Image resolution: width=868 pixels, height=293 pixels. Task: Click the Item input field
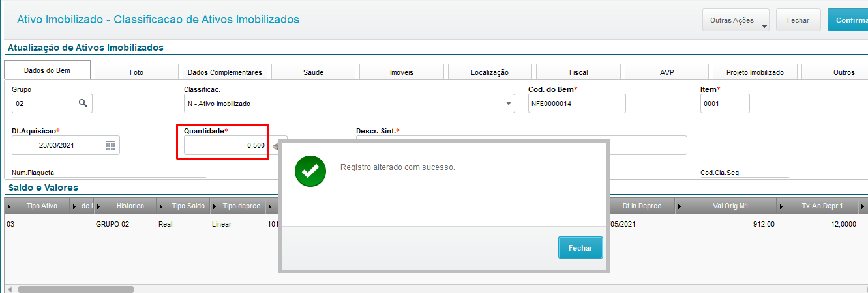[725, 104]
